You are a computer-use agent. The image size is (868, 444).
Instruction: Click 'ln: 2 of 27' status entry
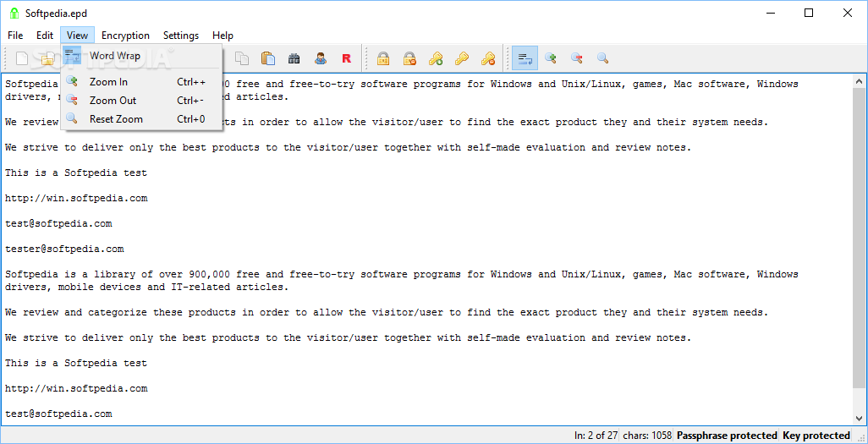[x=596, y=436]
